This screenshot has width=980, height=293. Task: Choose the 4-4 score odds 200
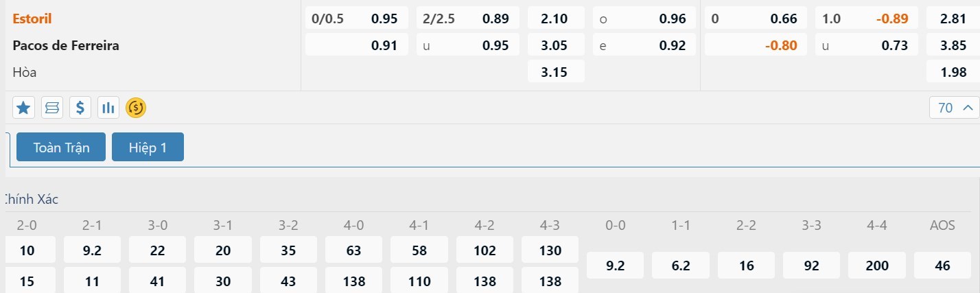tap(877, 265)
